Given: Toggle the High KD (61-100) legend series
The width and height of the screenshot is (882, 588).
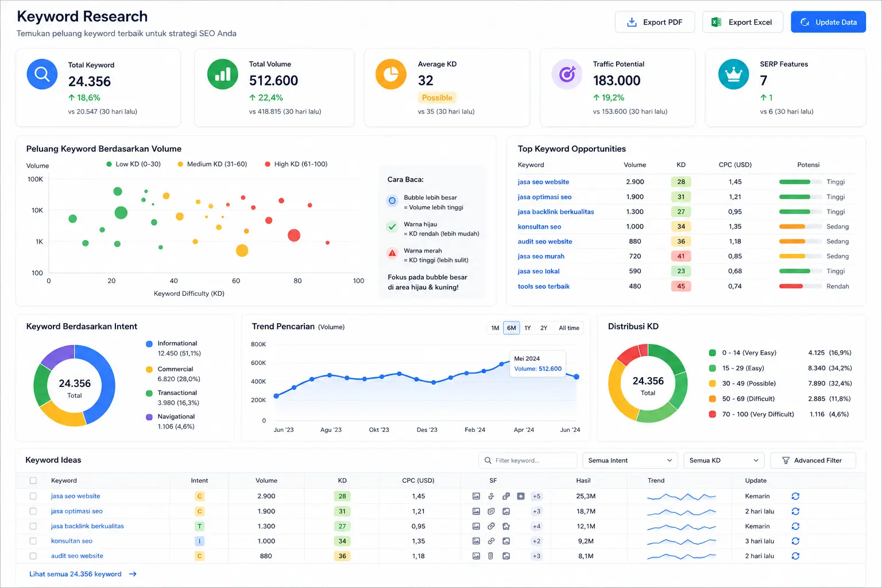Looking at the screenshot, I should click(296, 164).
